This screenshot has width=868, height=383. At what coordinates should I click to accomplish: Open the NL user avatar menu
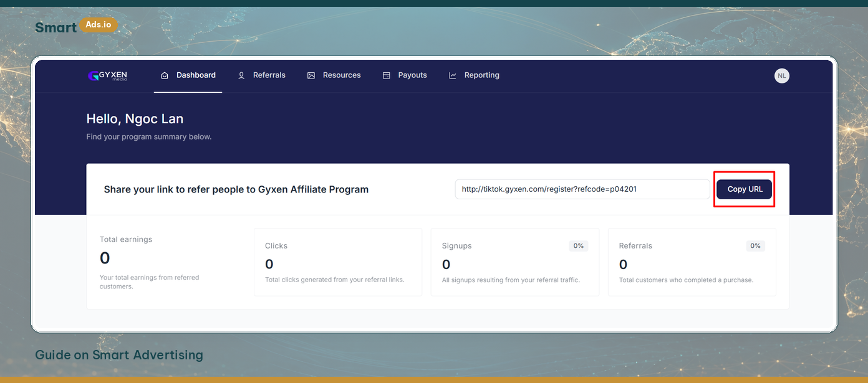tap(782, 76)
